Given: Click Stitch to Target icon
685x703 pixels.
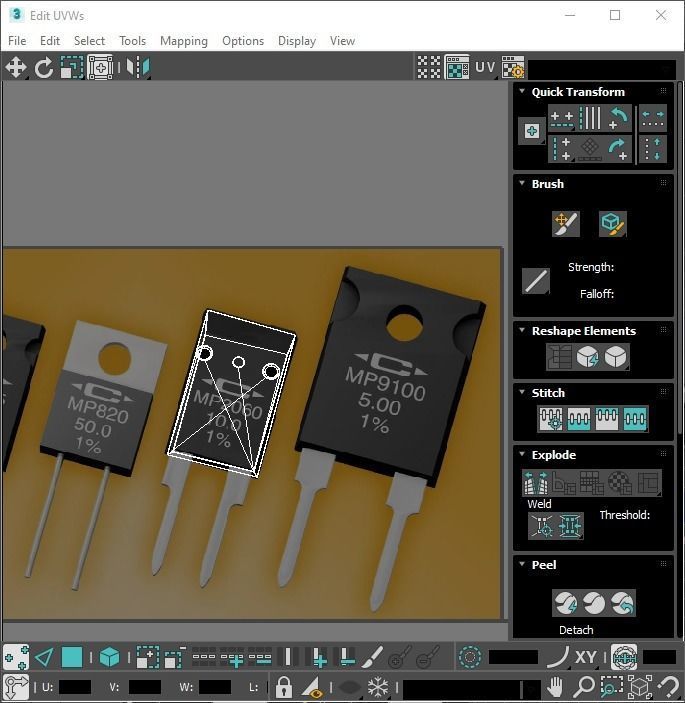Looking at the screenshot, I should point(551,419).
